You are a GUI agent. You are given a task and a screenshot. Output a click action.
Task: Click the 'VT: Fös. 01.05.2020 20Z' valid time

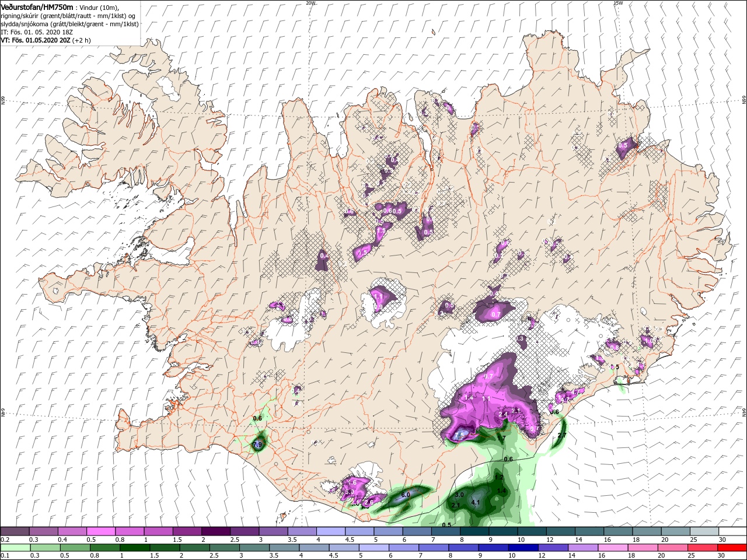[35, 40]
